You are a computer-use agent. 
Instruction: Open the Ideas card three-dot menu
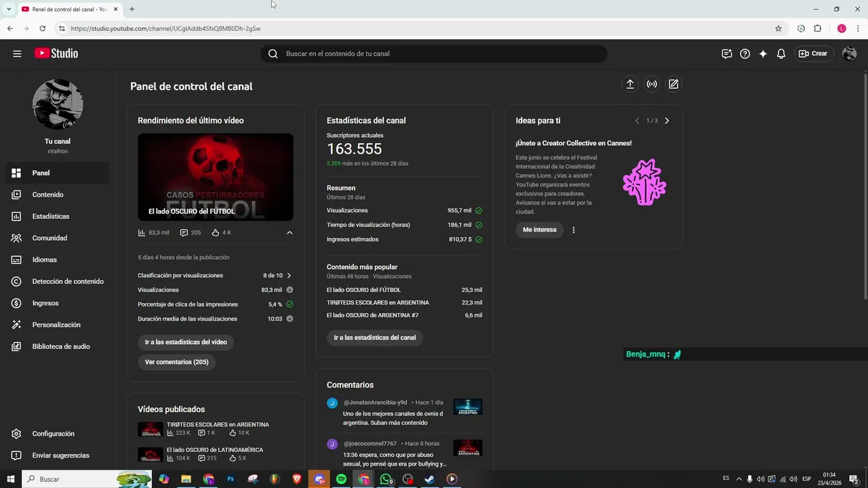tap(574, 230)
